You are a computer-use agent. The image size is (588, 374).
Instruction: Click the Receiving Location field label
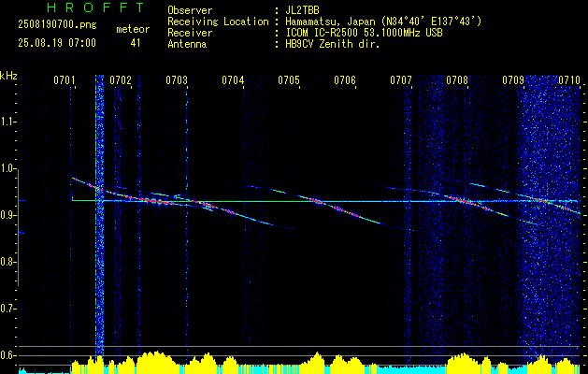click(218, 22)
